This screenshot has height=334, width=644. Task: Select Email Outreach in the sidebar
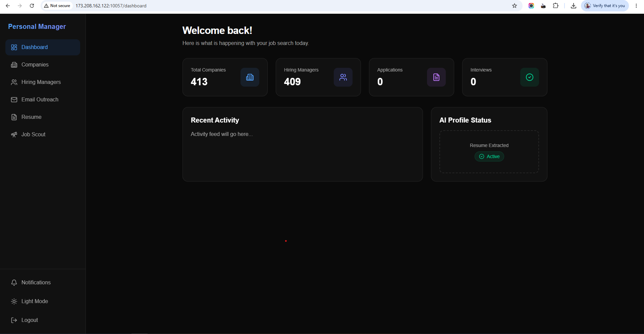click(x=43, y=100)
